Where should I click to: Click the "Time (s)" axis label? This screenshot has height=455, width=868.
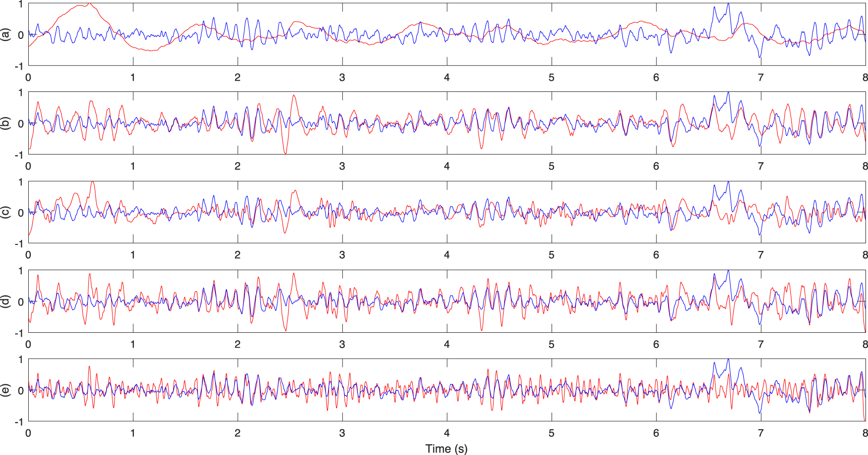point(447,448)
